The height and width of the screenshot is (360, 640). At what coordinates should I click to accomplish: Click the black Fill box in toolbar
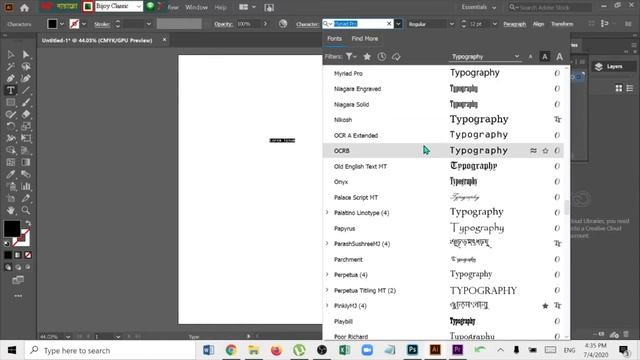coord(12,229)
